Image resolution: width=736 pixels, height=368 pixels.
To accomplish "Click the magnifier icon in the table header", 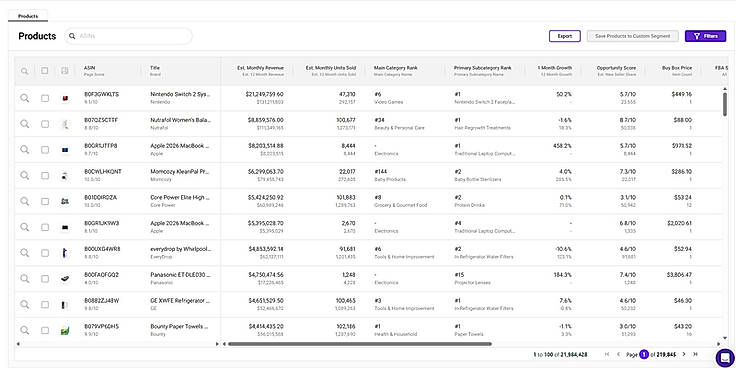I will (x=24, y=71).
